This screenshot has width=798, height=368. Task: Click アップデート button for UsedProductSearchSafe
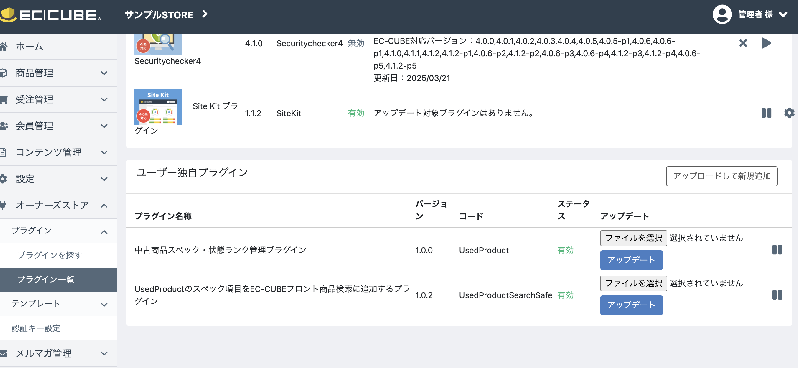(x=631, y=305)
